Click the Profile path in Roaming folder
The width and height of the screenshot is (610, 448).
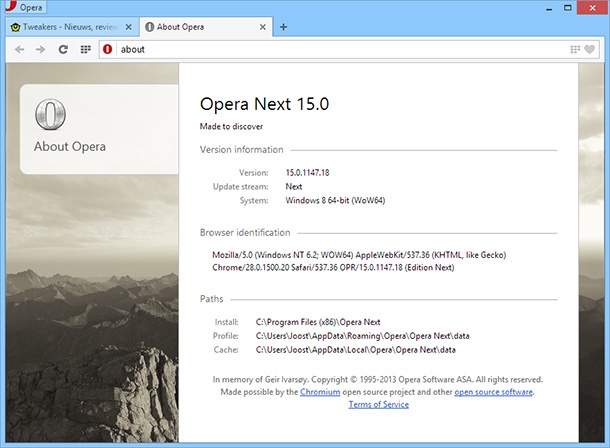(362, 336)
